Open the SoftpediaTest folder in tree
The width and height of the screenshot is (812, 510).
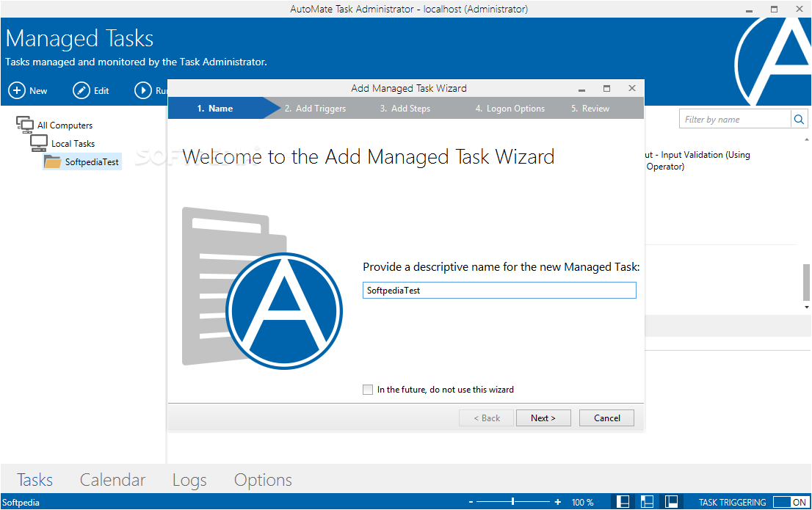click(x=81, y=162)
